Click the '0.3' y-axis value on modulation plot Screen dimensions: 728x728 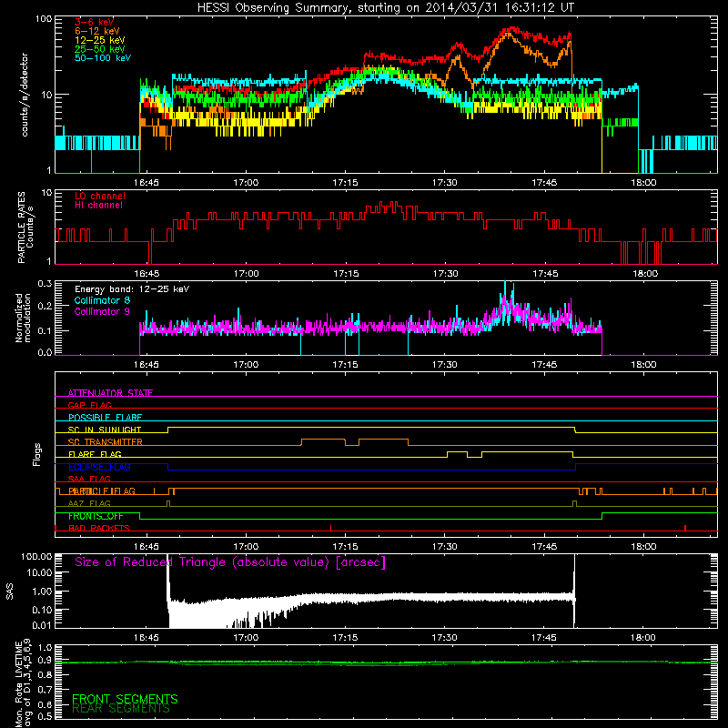[x=45, y=284]
